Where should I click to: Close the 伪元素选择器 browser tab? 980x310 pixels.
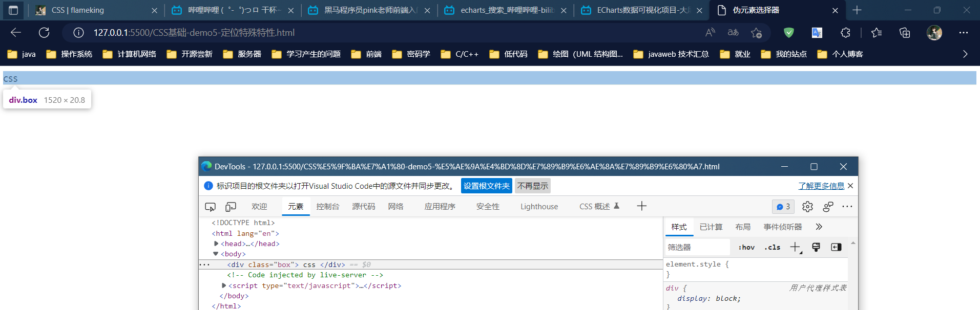click(835, 10)
